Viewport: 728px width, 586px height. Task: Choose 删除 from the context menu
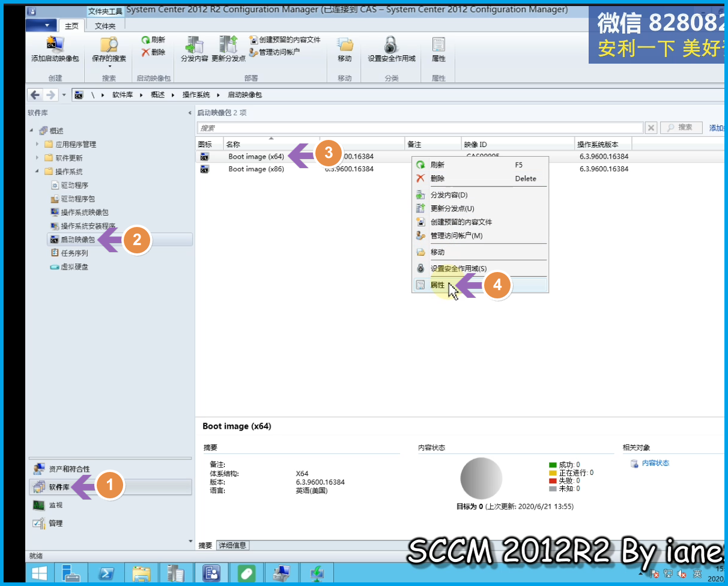point(480,178)
